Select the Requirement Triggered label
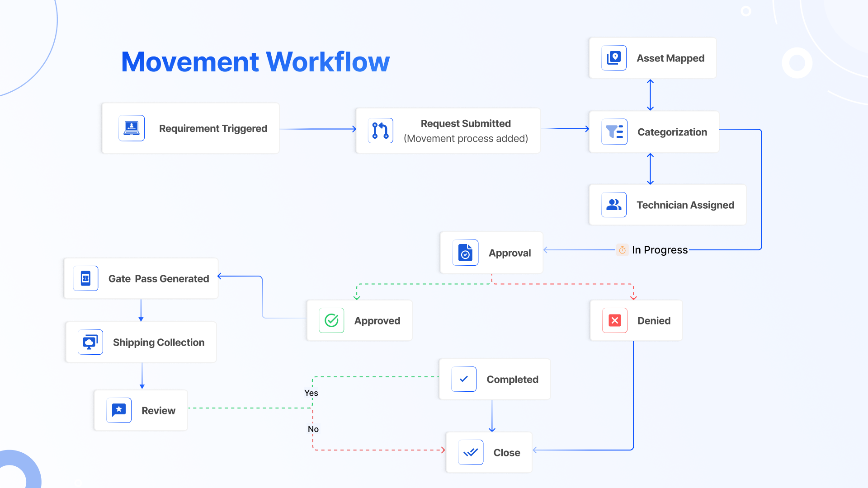 213,129
